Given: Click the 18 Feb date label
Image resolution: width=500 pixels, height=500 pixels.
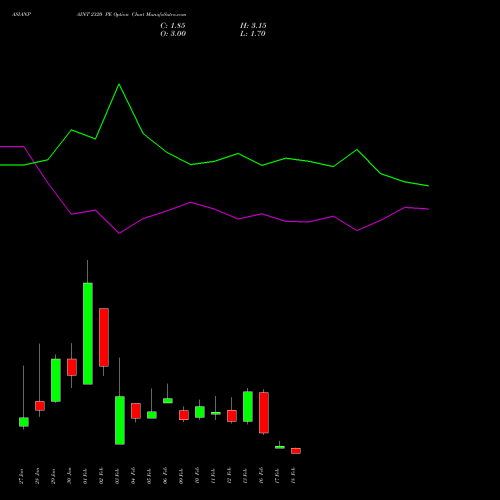Looking at the screenshot, I should point(294,476).
